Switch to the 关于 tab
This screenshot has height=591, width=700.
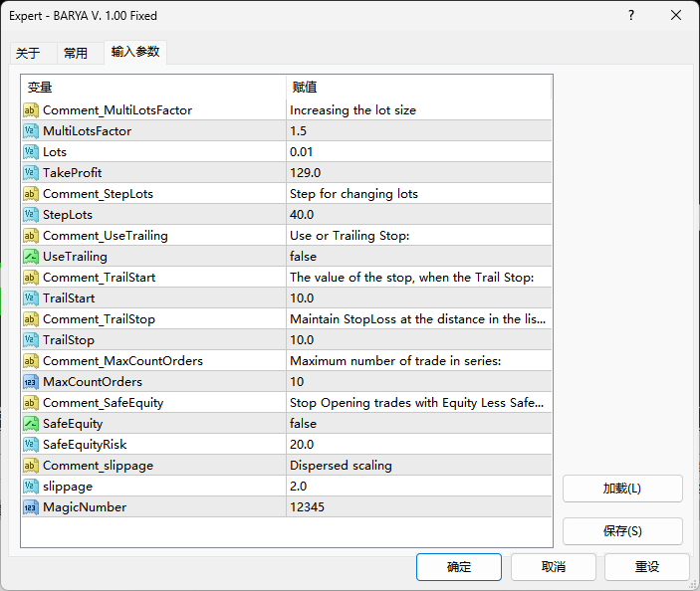click(29, 54)
